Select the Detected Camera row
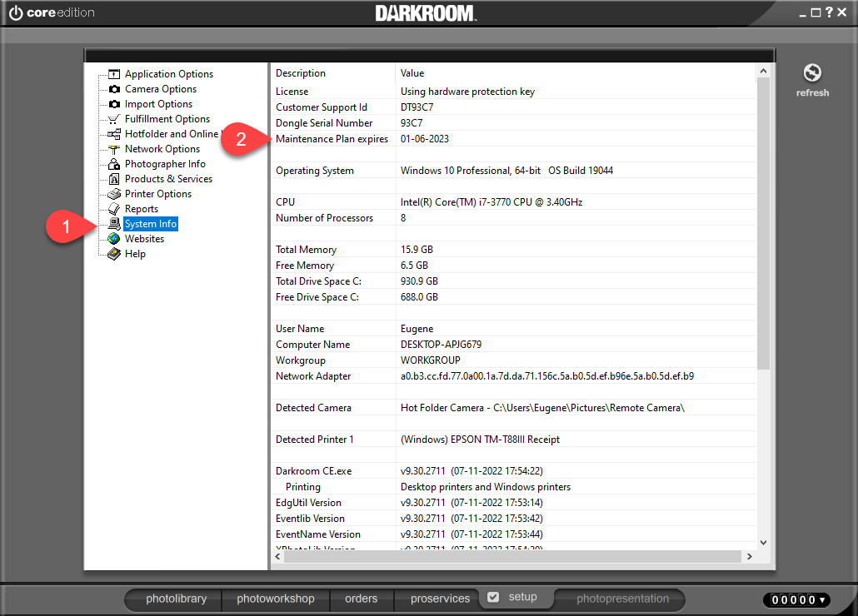The width and height of the screenshot is (858, 616). tap(514, 408)
